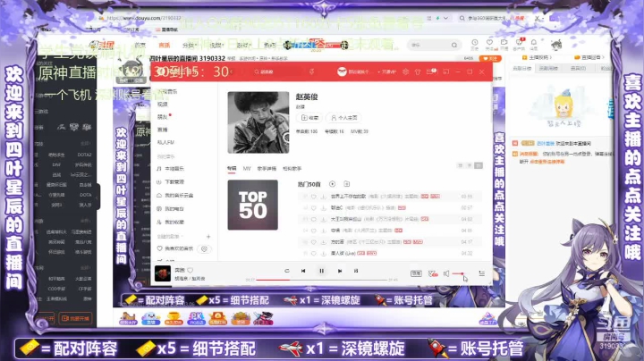Play all of the Top 50 songs
This screenshot has height=361, width=644.
click(x=332, y=184)
